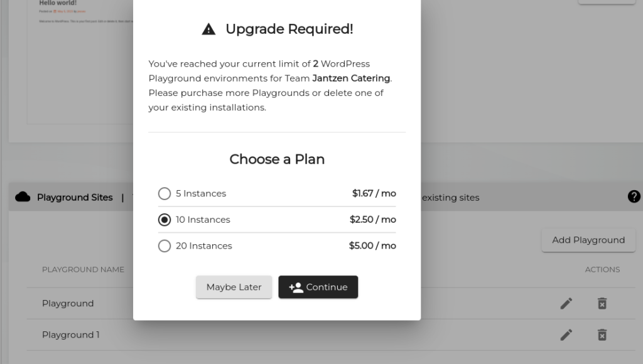This screenshot has width=643, height=364.
Task: Select the 5 Instances plan radio button
Action: [x=165, y=193]
